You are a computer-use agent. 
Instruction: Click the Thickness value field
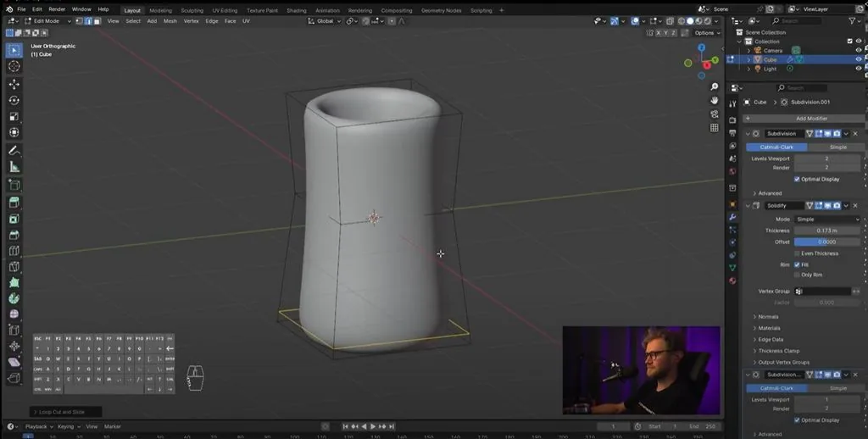[x=827, y=231]
